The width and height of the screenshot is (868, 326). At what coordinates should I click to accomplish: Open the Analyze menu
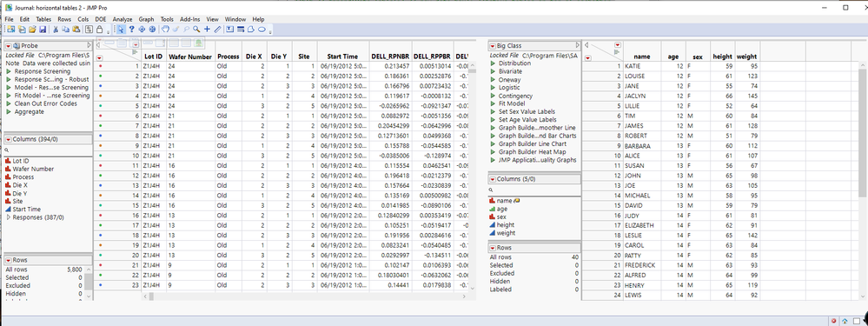123,19
